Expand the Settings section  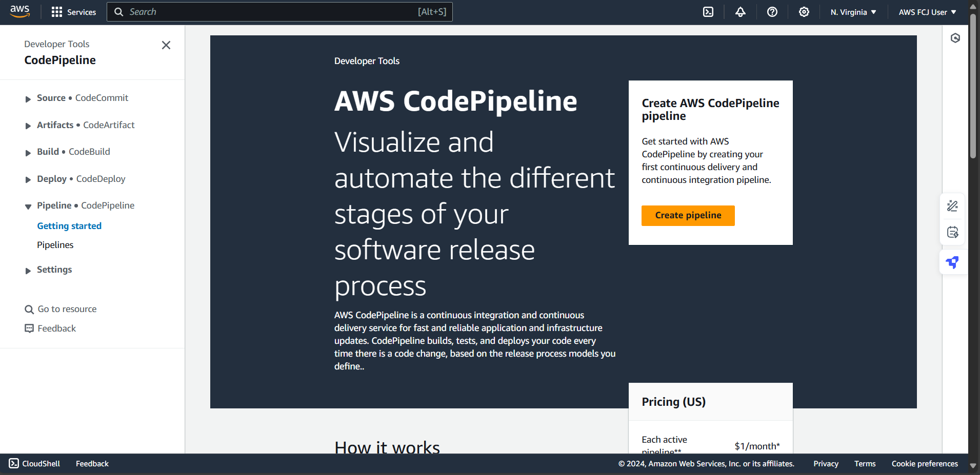28,271
